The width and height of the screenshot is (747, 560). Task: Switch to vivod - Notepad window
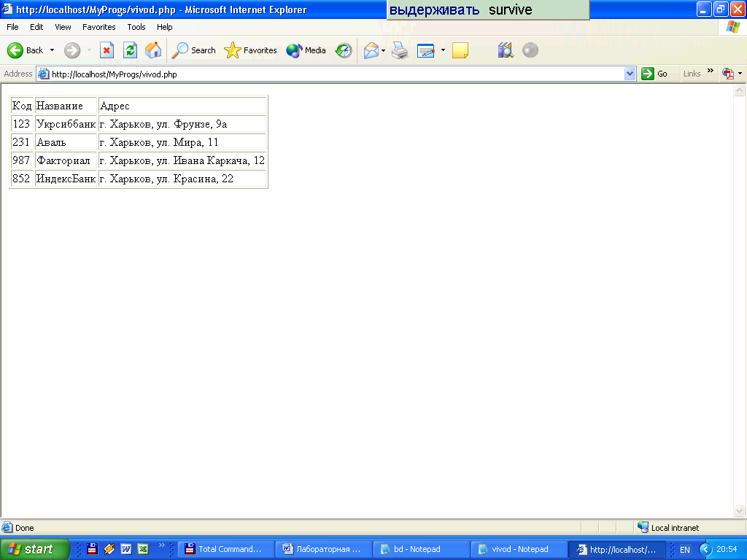(x=519, y=549)
